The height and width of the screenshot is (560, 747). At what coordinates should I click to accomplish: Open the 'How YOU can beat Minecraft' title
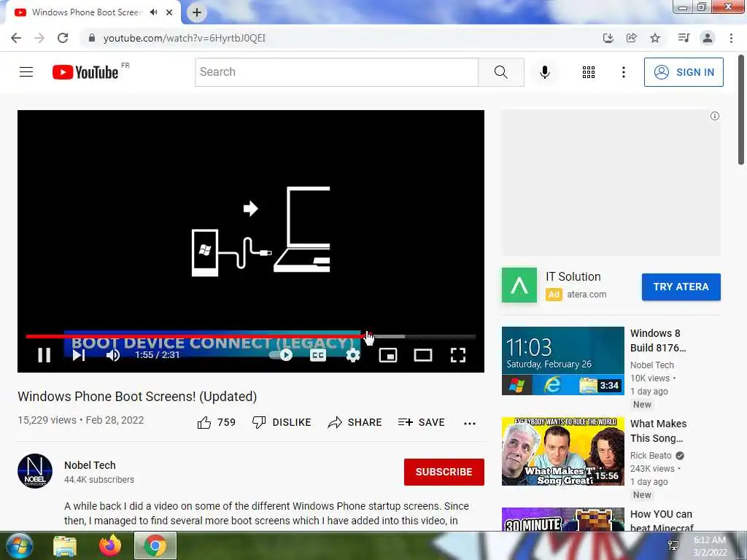662,521
